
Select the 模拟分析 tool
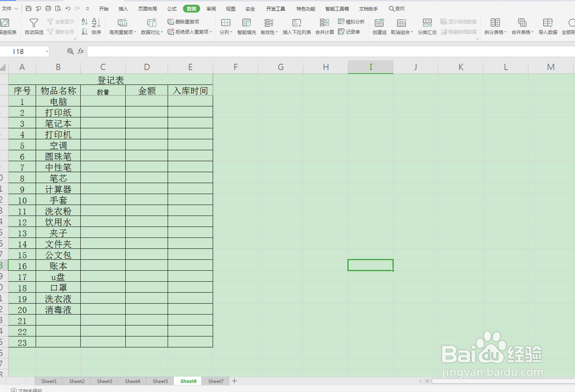(351, 22)
